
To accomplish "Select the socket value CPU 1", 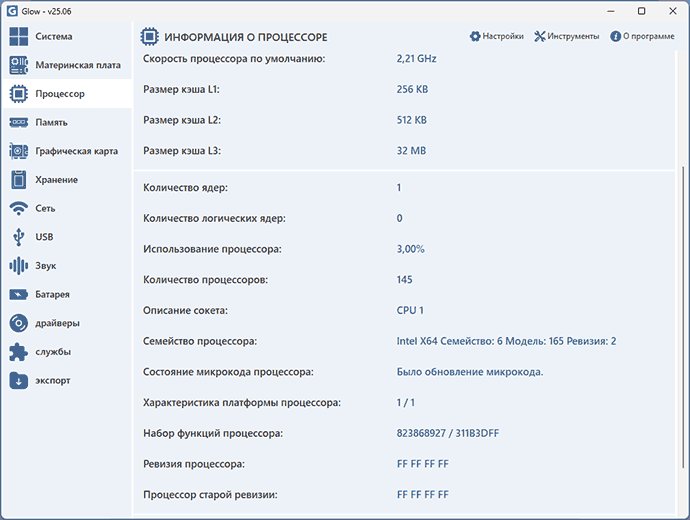I will pyautogui.click(x=410, y=311).
